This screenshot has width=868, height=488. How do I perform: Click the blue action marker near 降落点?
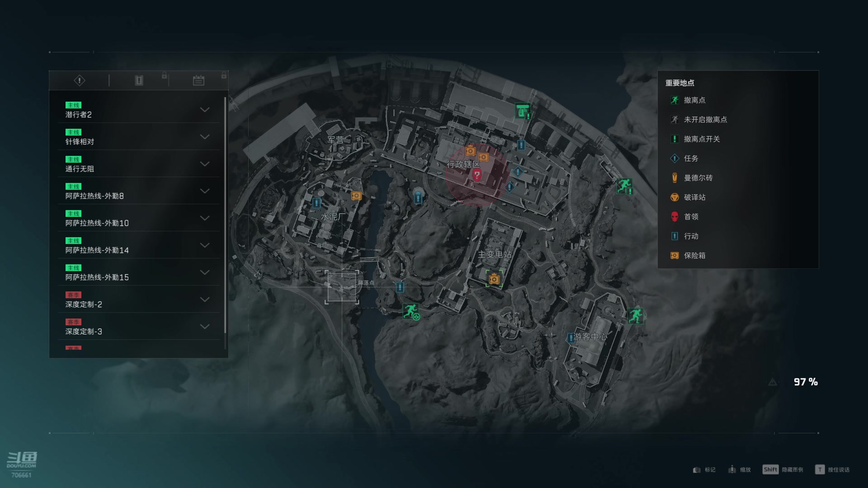(x=400, y=287)
